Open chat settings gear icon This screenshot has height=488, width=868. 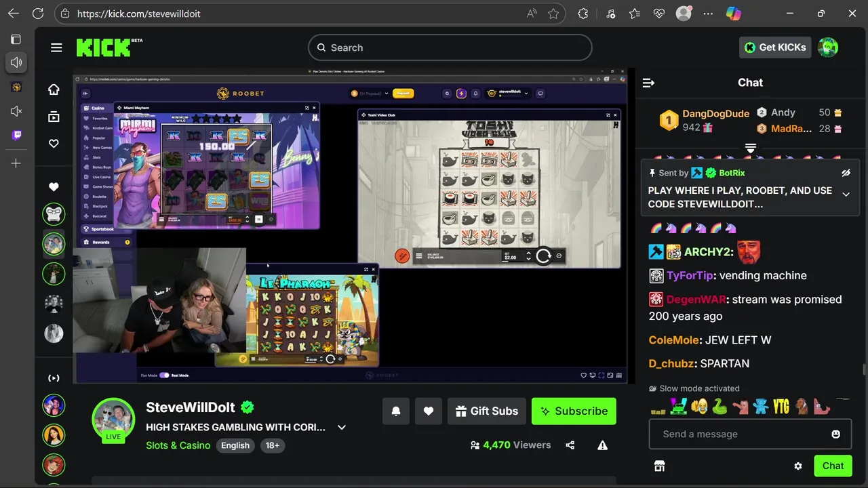[x=798, y=466]
